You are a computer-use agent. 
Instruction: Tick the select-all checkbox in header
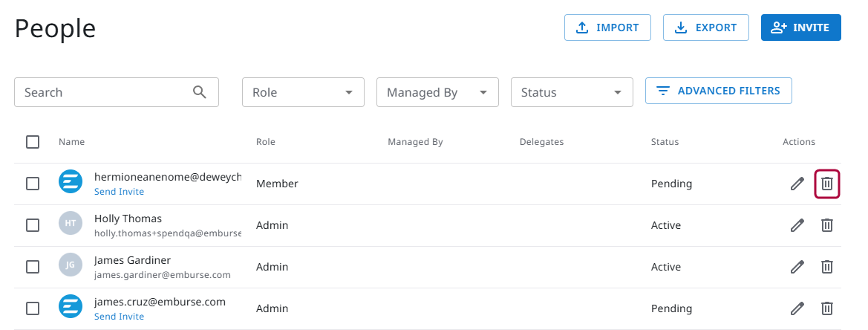pyautogui.click(x=33, y=142)
